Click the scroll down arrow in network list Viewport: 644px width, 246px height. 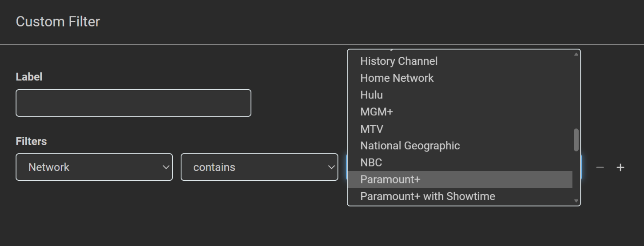576,201
